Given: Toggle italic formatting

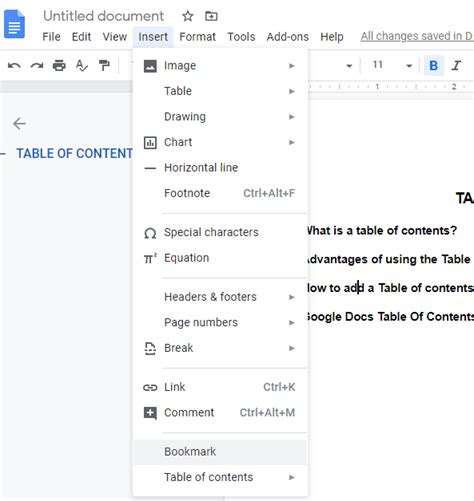Looking at the screenshot, I should [456, 66].
